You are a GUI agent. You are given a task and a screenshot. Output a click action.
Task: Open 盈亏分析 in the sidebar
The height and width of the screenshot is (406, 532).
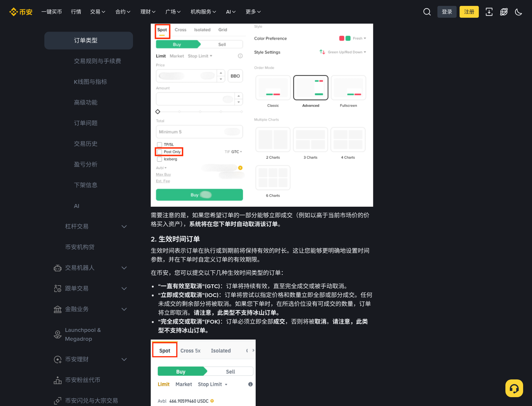click(x=86, y=164)
